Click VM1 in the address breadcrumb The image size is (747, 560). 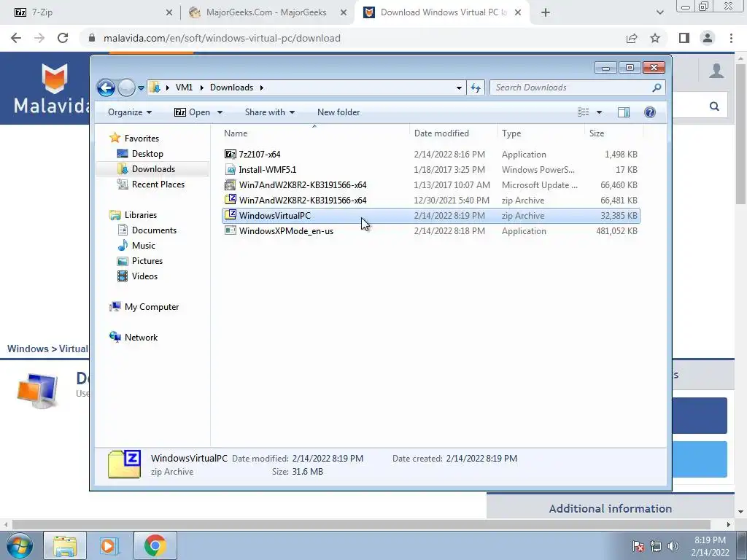184,87
